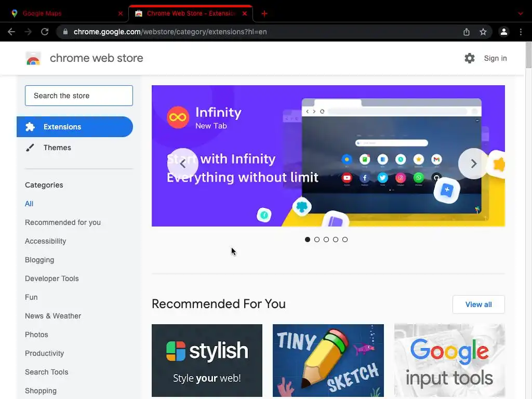Click Sign in link
The image size is (532, 399).
tap(495, 58)
